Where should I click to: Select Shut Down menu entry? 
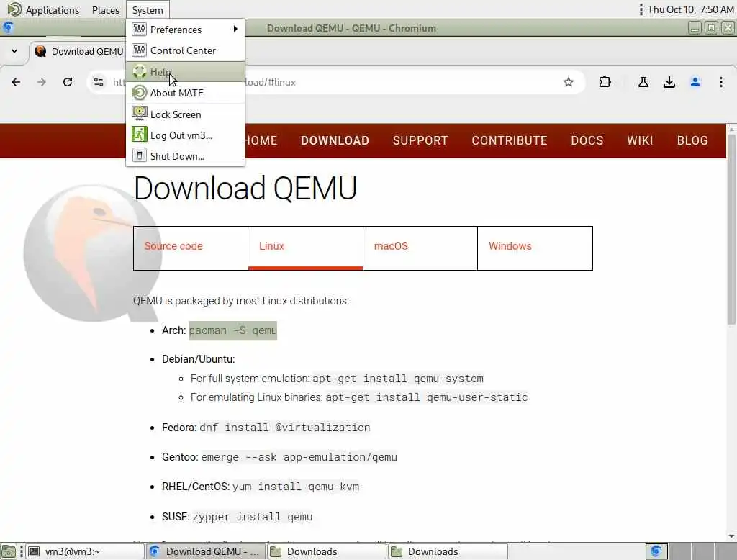185,156
